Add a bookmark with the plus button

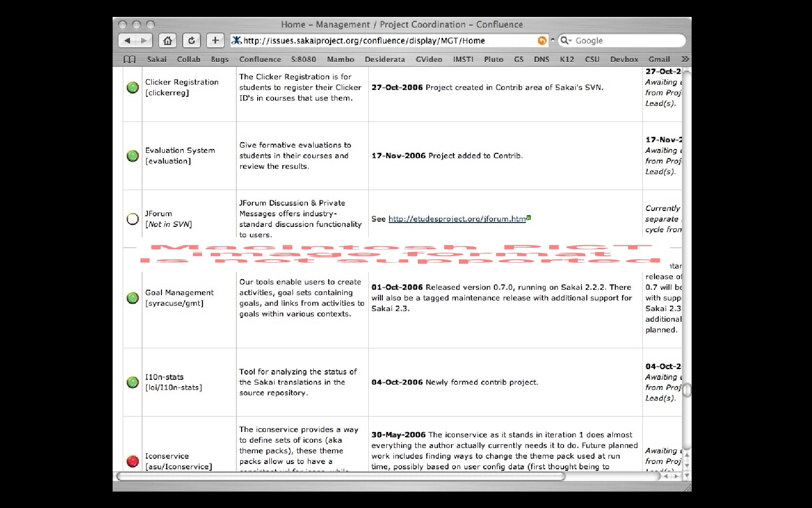215,41
